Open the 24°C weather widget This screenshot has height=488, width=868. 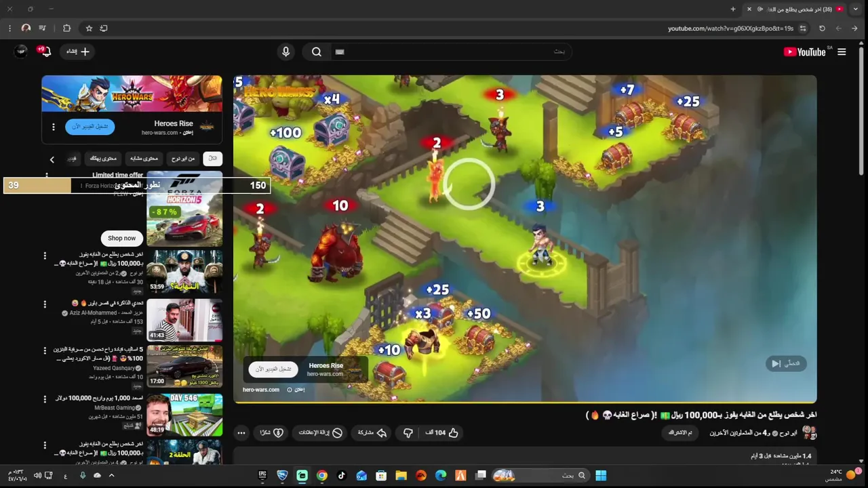(843, 475)
